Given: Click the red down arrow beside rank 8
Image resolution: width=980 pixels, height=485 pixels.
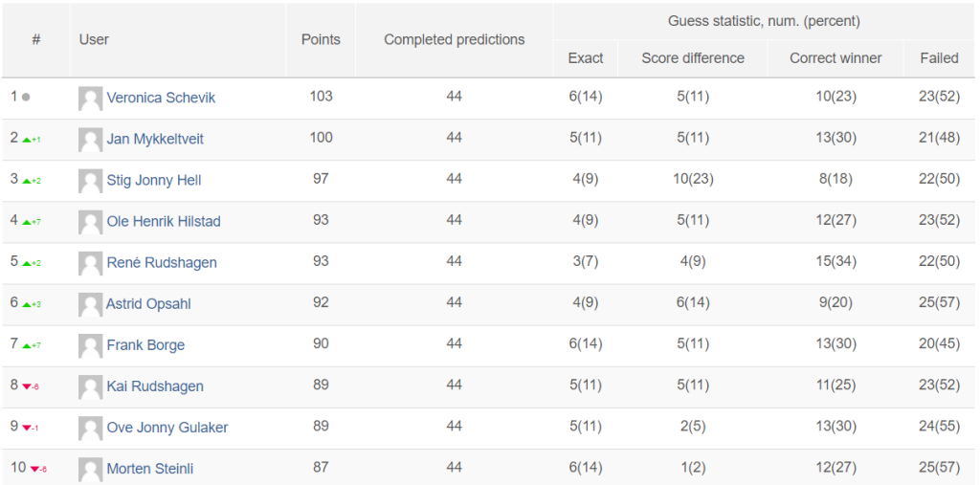Looking at the screenshot, I should click(x=26, y=386).
